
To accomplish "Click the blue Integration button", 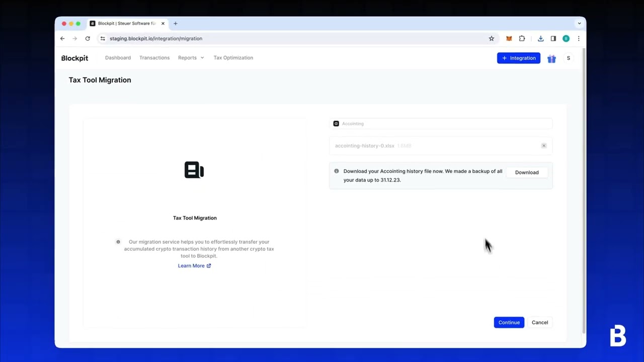I will (x=519, y=58).
